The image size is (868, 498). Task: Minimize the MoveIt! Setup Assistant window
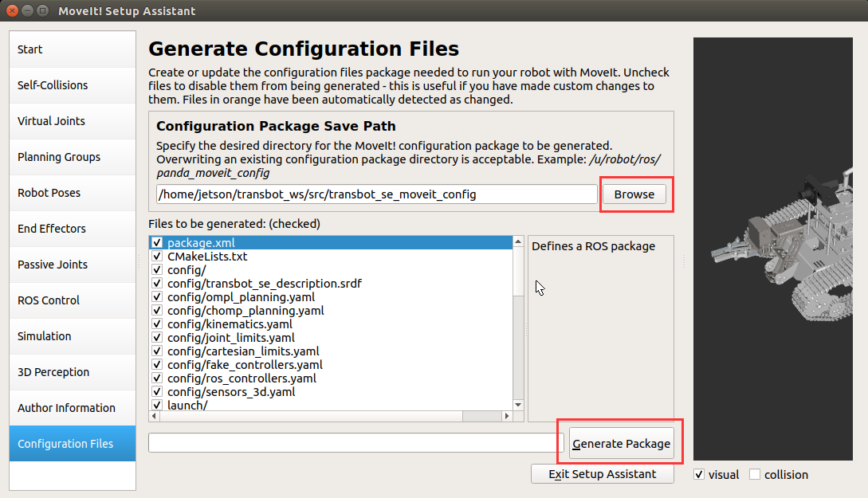click(27, 10)
